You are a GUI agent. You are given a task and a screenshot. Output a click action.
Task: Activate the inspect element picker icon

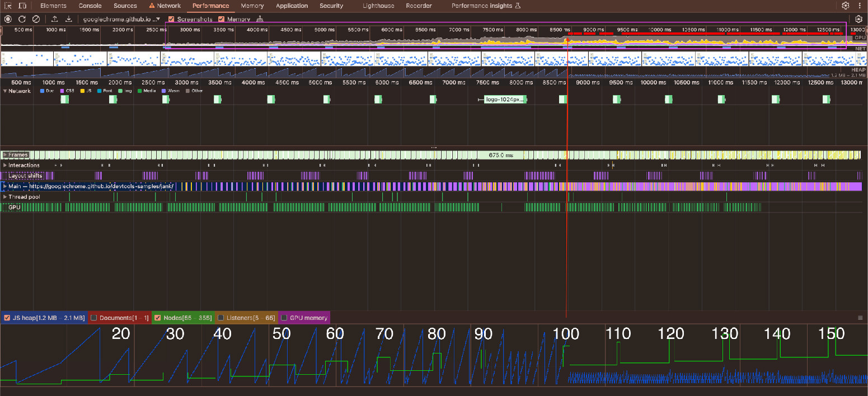(8, 6)
